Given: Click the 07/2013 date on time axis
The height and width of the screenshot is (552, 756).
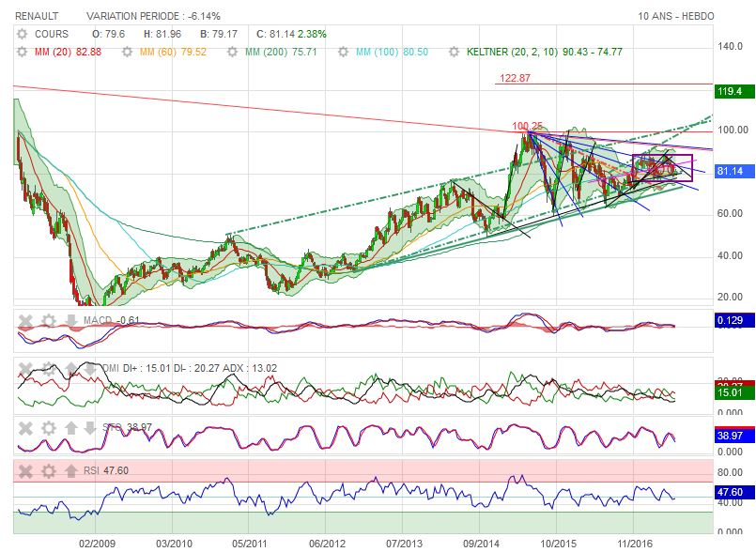Looking at the screenshot, I should tap(404, 544).
